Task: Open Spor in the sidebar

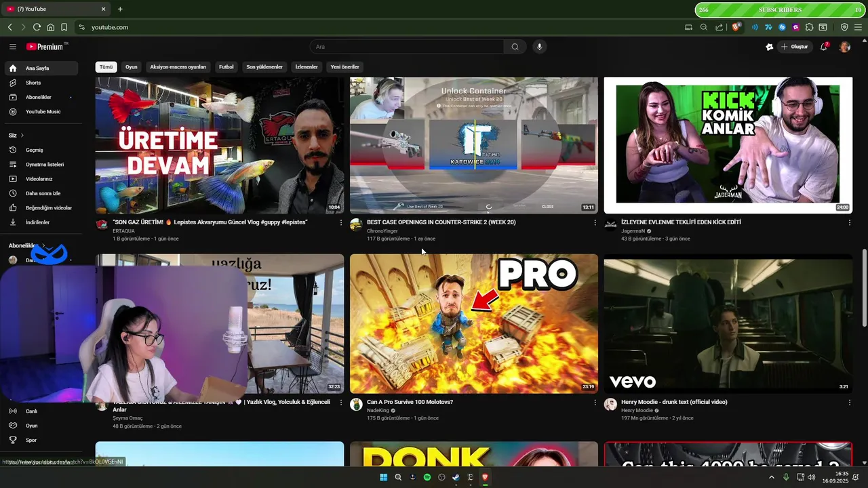Action: click(41, 440)
